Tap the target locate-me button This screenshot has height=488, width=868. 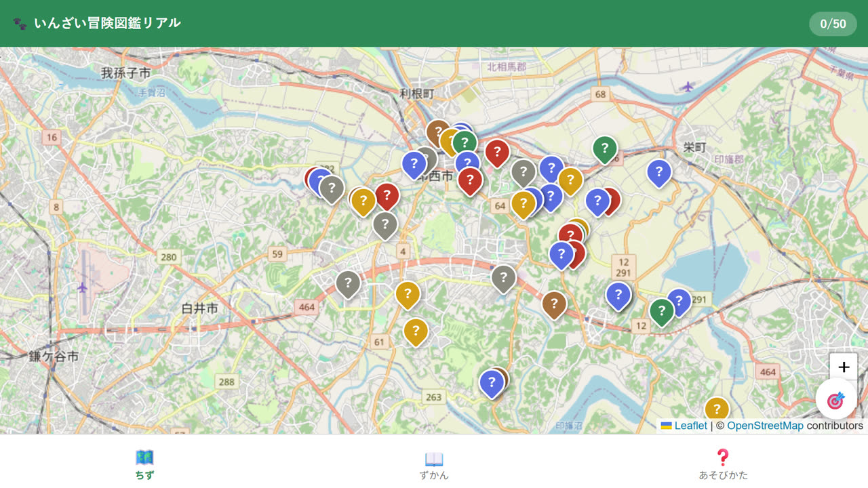click(x=835, y=400)
